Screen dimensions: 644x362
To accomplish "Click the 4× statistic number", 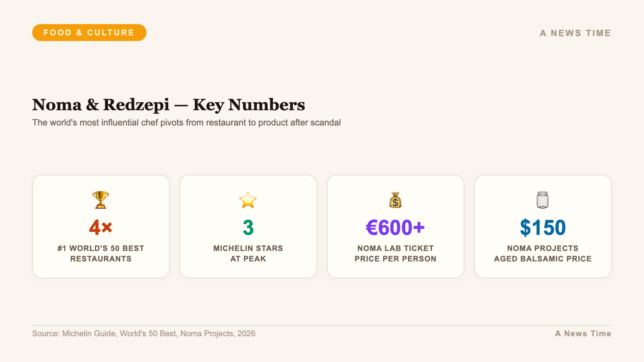I will click(x=101, y=228).
